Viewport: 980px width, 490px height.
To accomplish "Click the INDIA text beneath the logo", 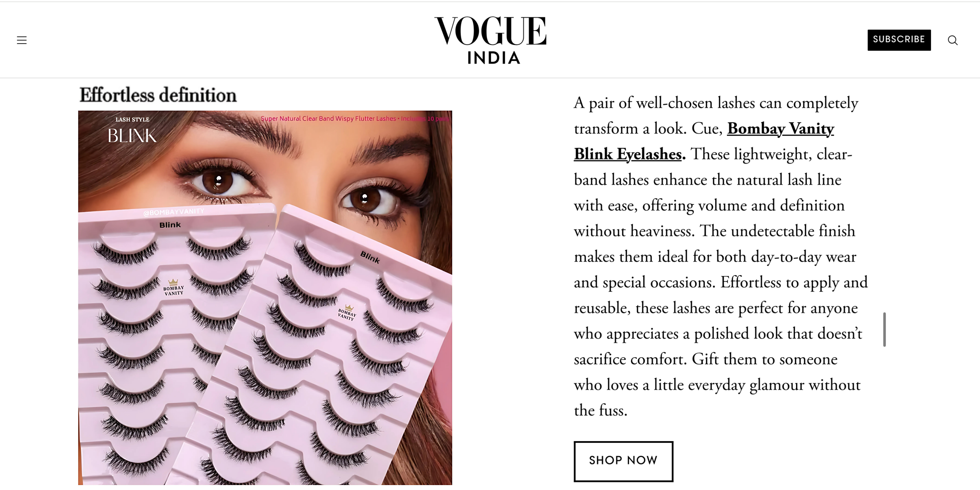I will coord(493,58).
